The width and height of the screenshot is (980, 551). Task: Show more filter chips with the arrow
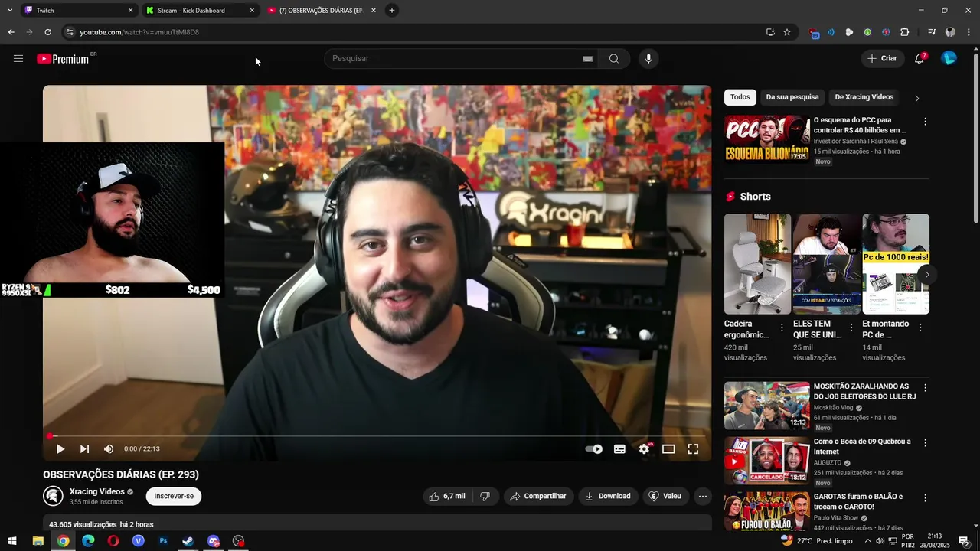(x=917, y=98)
